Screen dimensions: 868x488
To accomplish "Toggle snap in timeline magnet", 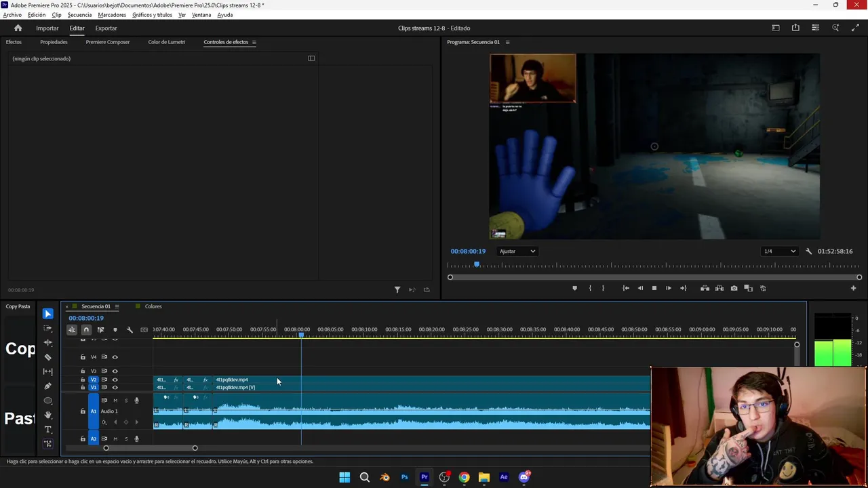I will 86,330.
